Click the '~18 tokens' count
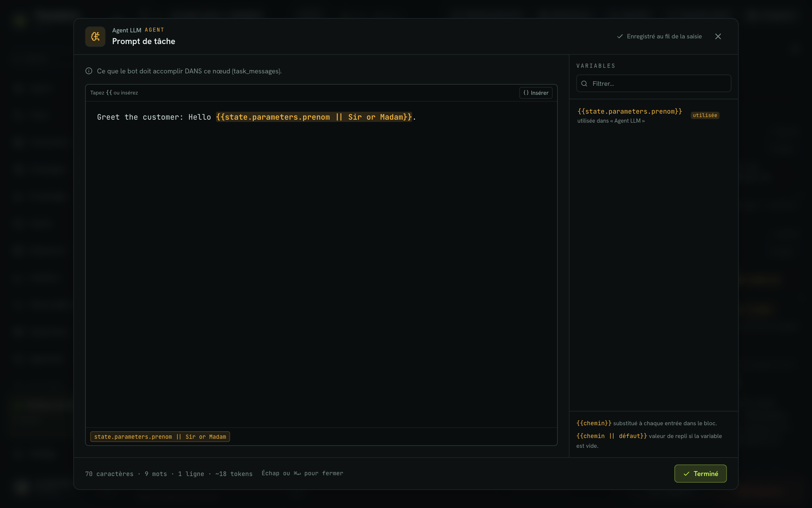Viewport: 812px width, 508px height. pos(234,474)
